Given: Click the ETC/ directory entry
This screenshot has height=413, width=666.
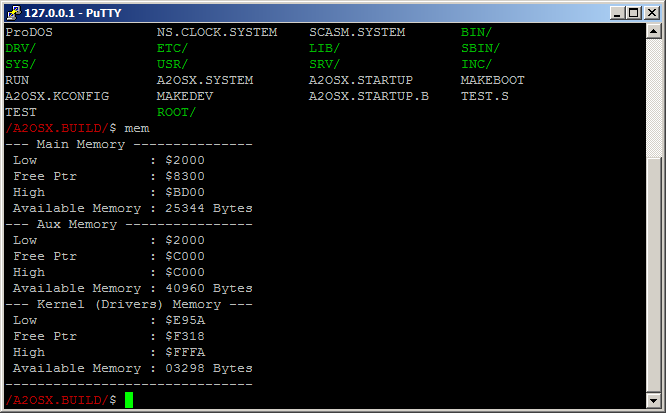Looking at the screenshot, I should coord(172,48).
